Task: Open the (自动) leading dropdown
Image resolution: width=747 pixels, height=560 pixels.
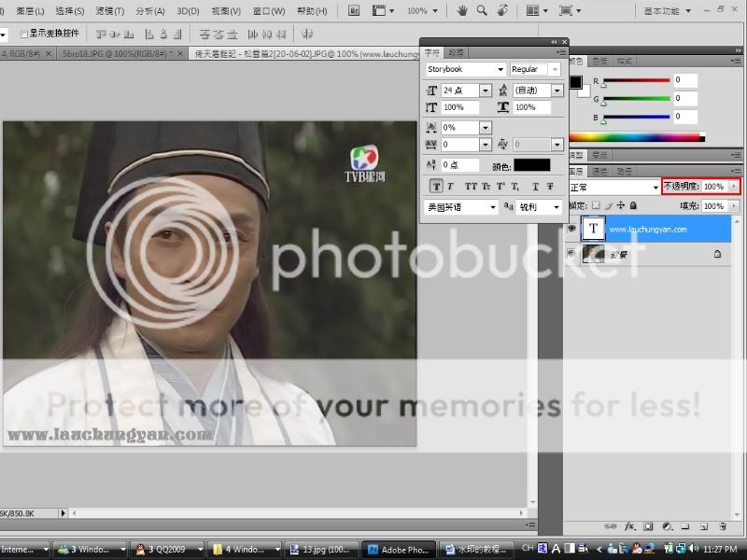Action: pyautogui.click(x=557, y=91)
